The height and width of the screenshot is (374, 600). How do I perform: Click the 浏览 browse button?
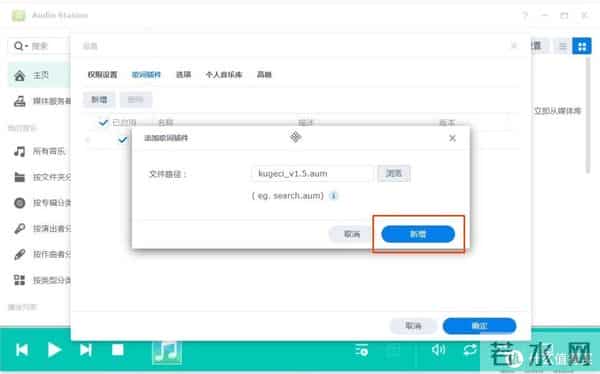(394, 174)
